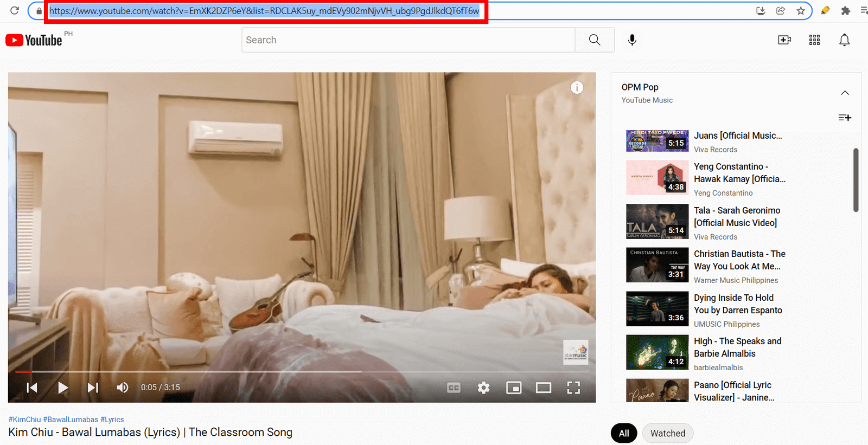
Task: Open the video settings gear
Action: [483, 388]
